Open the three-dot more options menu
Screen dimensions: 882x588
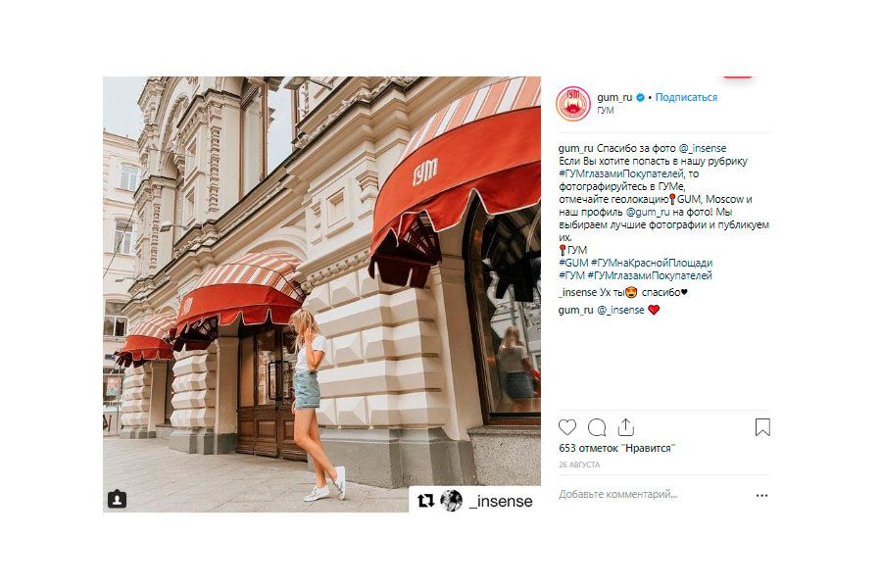click(x=761, y=495)
